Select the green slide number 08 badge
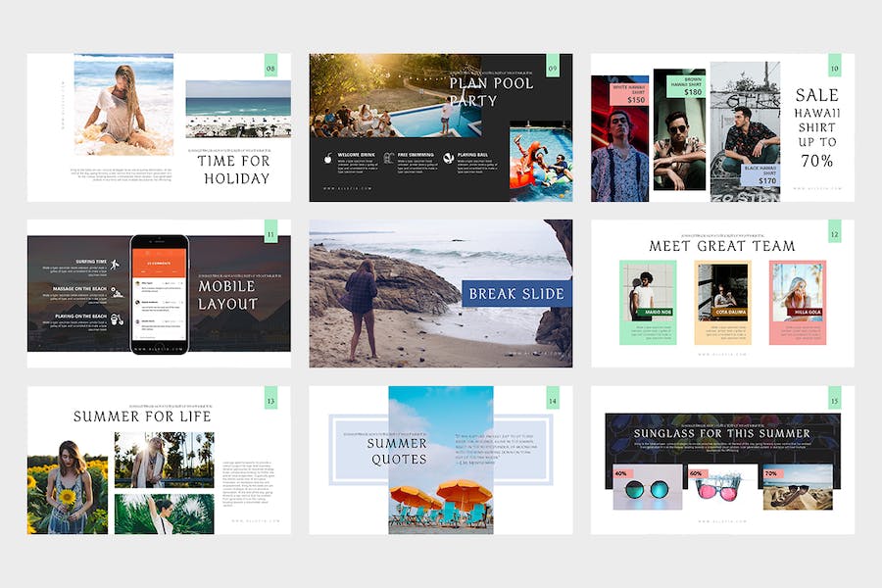Image resolution: width=882 pixels, height=588 pixels. click(x=270, y=66)
